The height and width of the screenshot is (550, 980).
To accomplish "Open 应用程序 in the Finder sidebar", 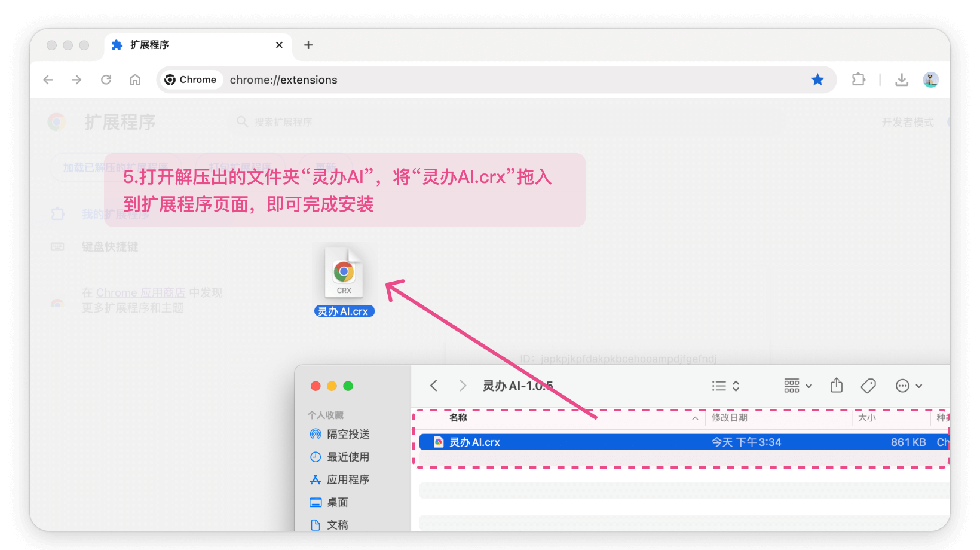I will pos(339,479).
